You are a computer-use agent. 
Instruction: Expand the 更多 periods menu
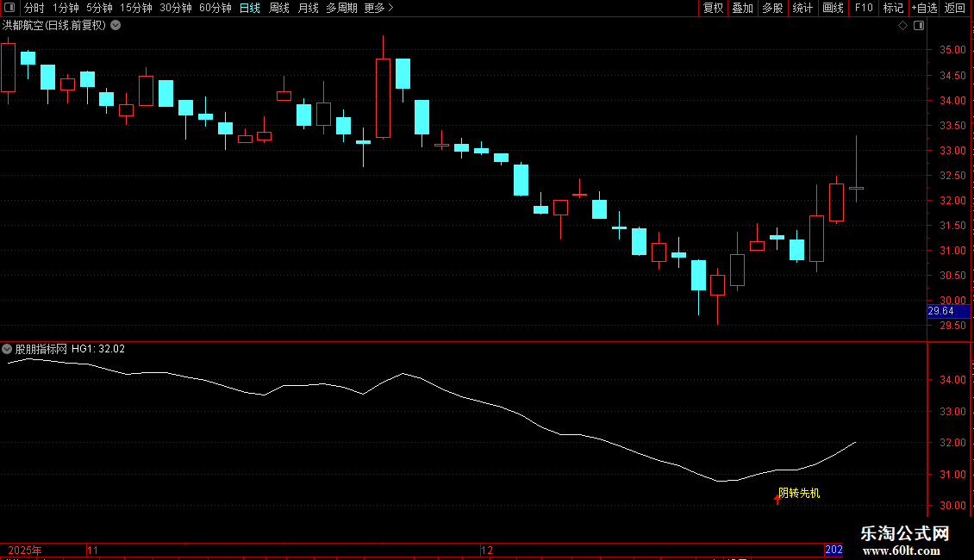[379, 8]
